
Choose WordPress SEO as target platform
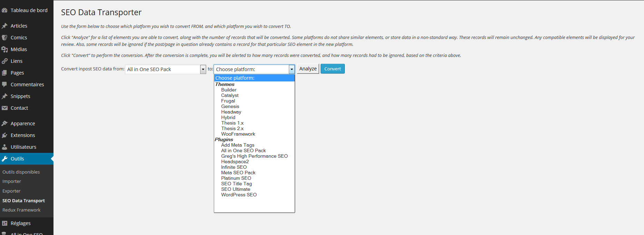click(x=239, y=195)
